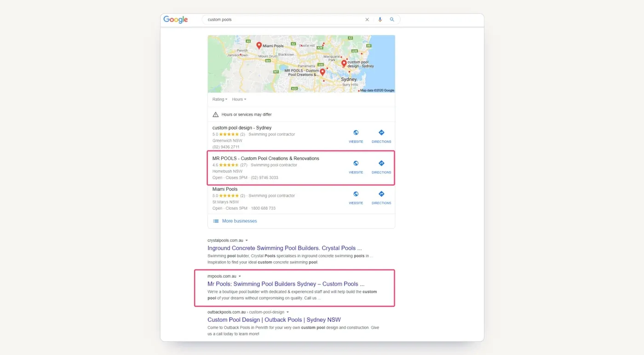Click phone number (02) 9436 2711
Viewport: 644px width, 355px height.
coord(226,147)
